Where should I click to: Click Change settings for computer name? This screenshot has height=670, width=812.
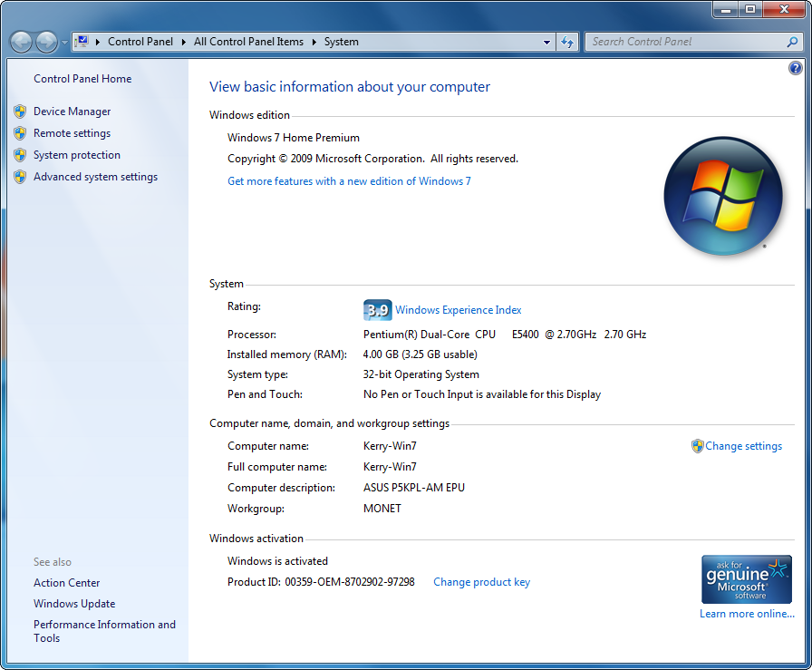(744, 446)
